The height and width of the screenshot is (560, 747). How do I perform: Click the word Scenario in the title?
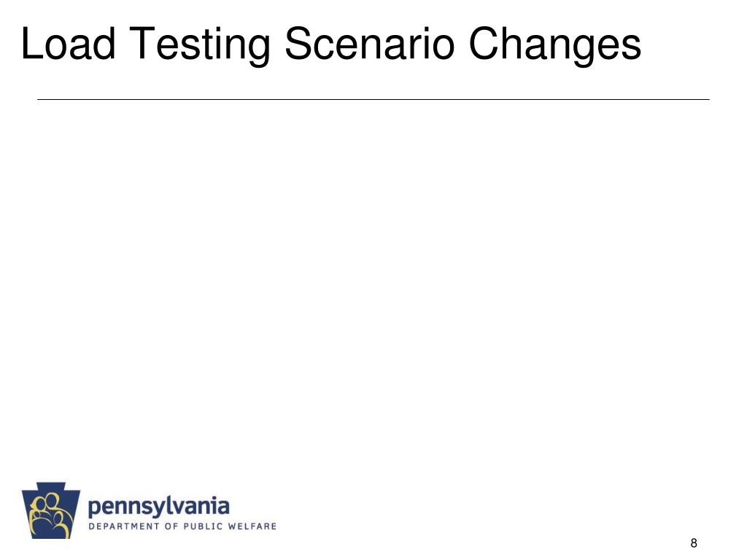click(369, 44)
